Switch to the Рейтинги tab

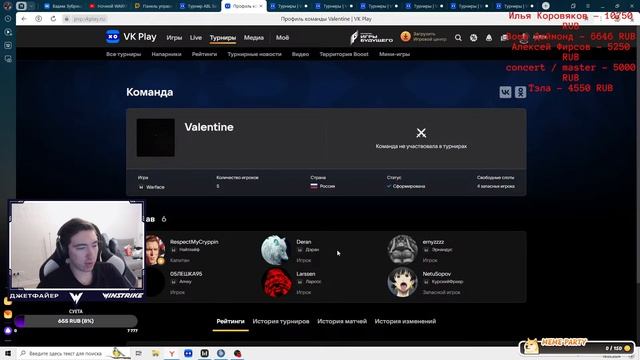pos(230,321)
